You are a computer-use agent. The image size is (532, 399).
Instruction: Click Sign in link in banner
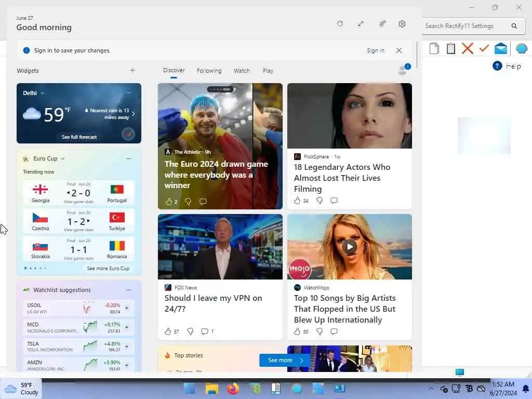375,50
